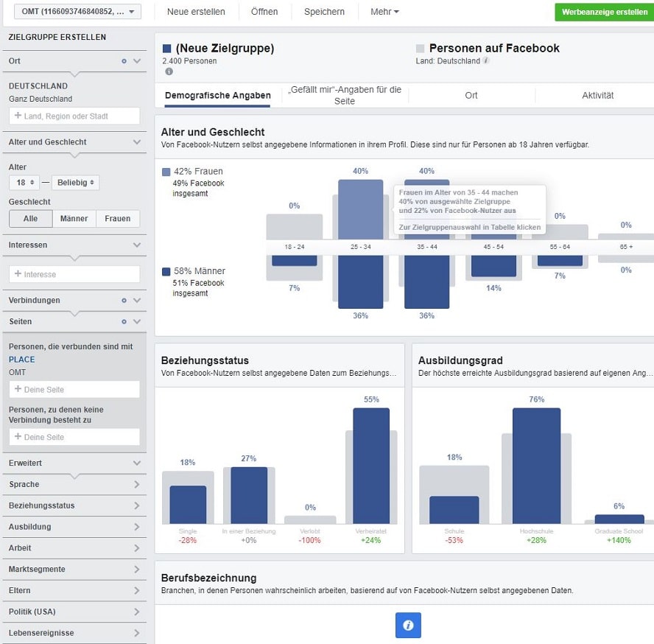654x644 pixels.
Task: Click the 25 - 34 men bar
Action: point(360,281)
